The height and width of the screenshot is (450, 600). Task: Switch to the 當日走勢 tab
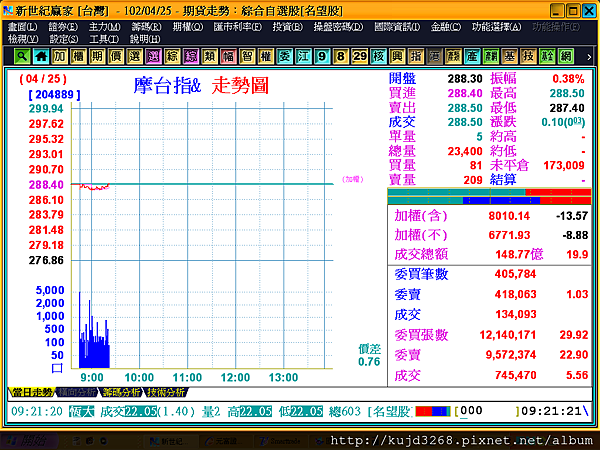(x=32, y=392)
